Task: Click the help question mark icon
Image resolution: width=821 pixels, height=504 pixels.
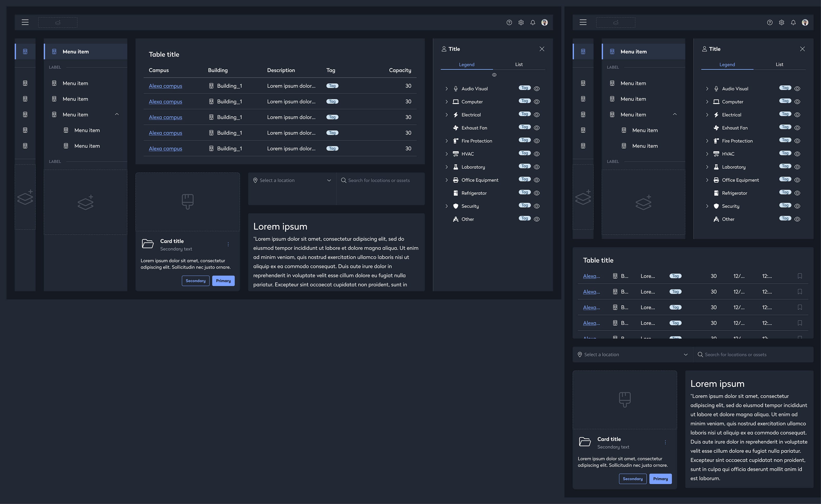Action: tap(509, 22)
